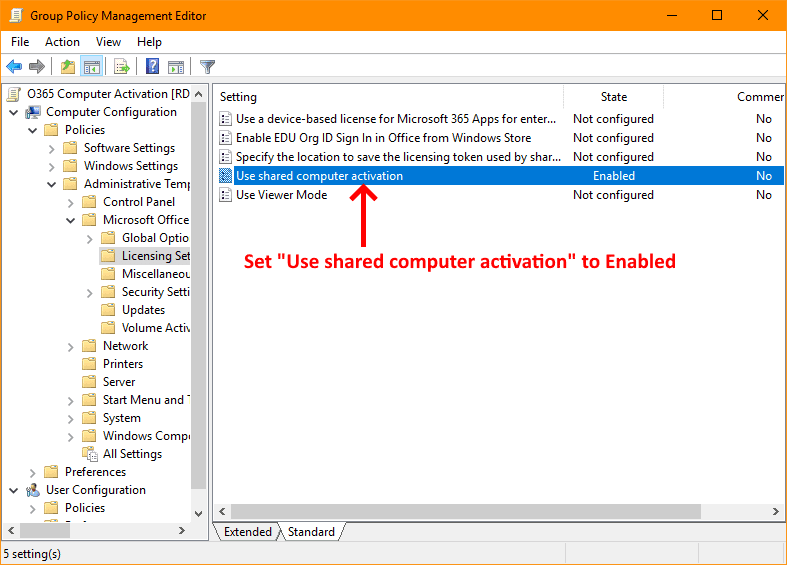Click the settings list horizontal scrollbar right arrow
Screen dimensions: 787x565
pyautogui.click(x=776, y=511)
